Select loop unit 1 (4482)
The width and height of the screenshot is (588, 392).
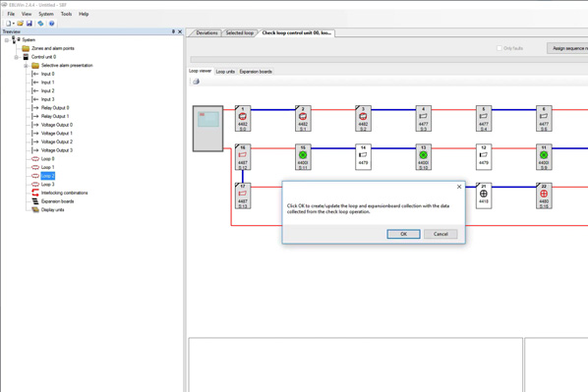243,119
